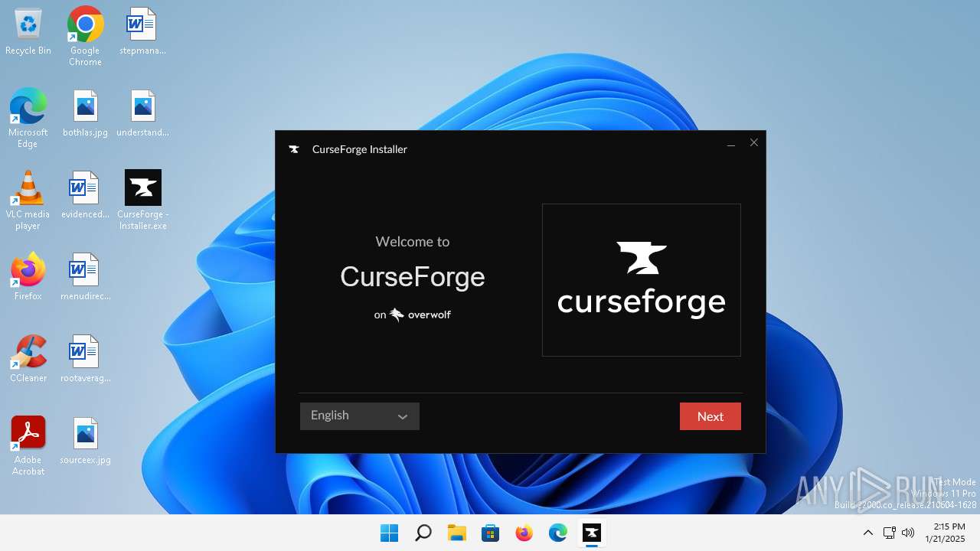Select CurseForge - Installer.exe desktop file

point(142,200)
